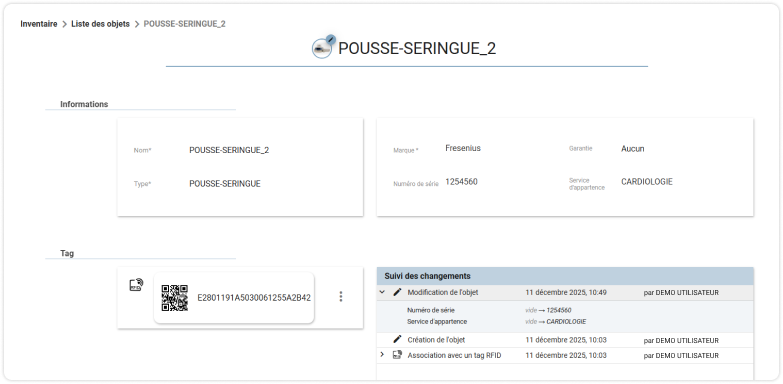Click RFID icon beside Association avec un tag
This screenshot has height=384, width=783.
397,355
